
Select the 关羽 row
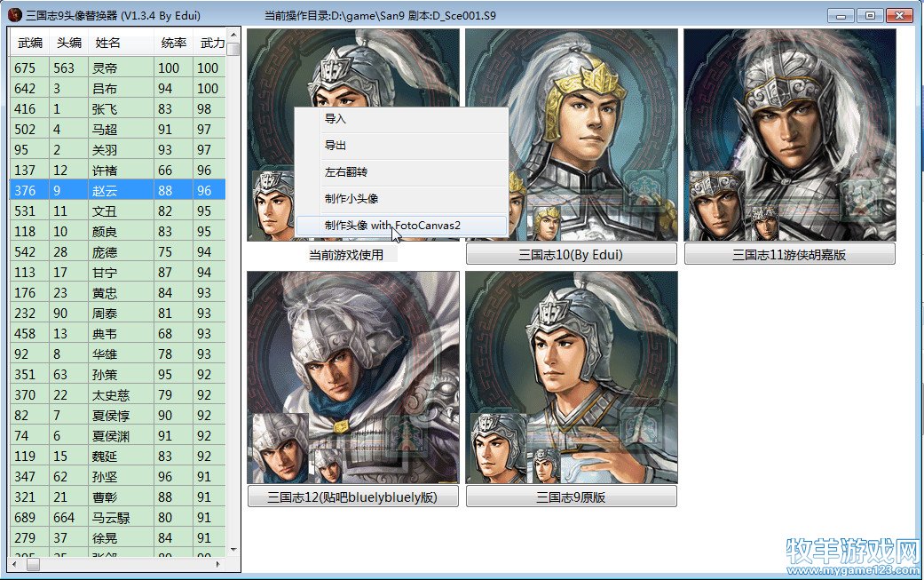click(118, 150)
